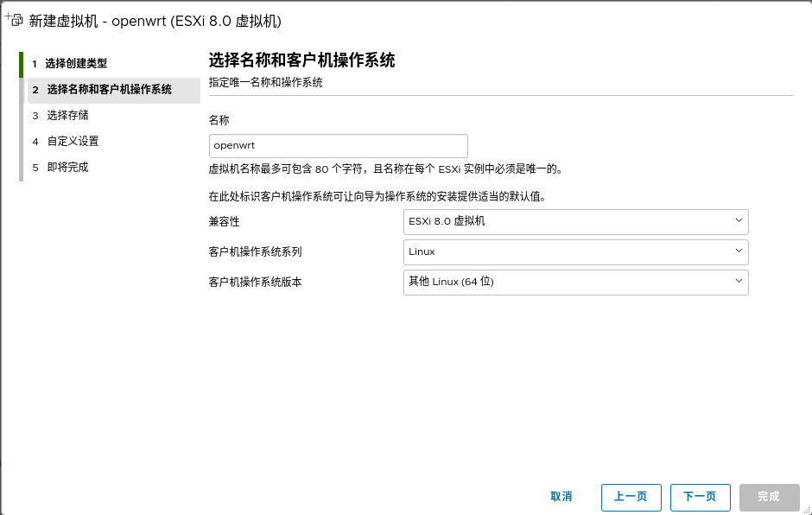The width and height of the screenshot is (812, 515).
Task: Open the 客户机操作系统版本 dropdown
Action: tap(576, 283)
